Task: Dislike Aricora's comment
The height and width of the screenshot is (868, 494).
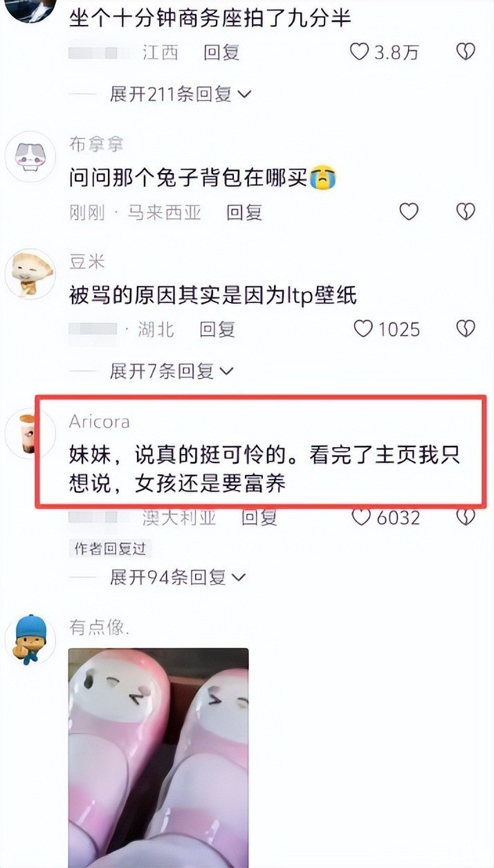Action: [467, 516]
